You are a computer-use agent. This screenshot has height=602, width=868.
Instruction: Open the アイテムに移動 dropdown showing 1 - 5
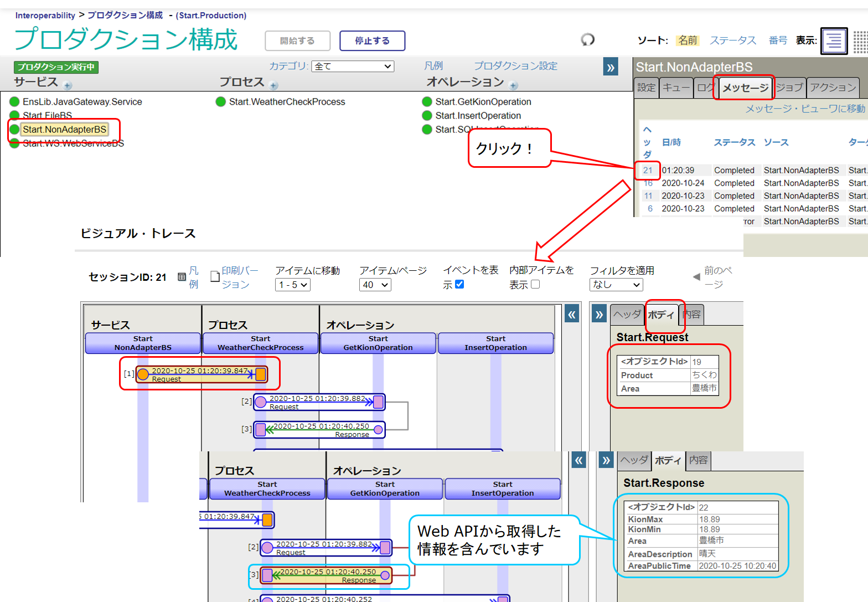pyautogui.click(x=293, y=285)
